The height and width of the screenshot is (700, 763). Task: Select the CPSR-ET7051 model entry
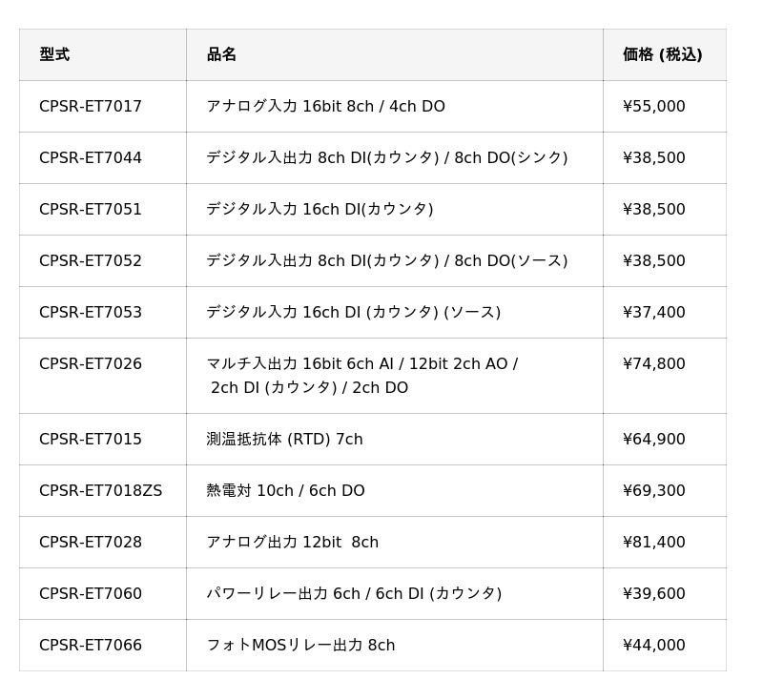91,209
